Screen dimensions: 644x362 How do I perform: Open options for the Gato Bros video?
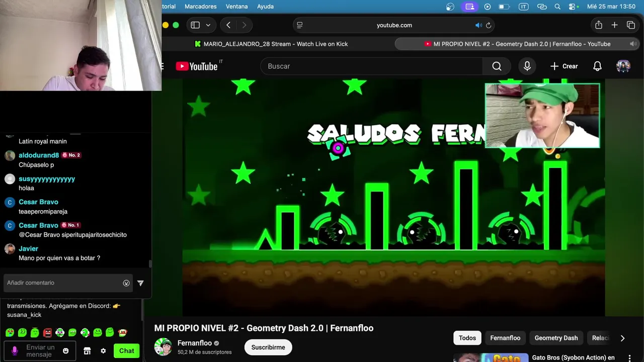(629, 358)
